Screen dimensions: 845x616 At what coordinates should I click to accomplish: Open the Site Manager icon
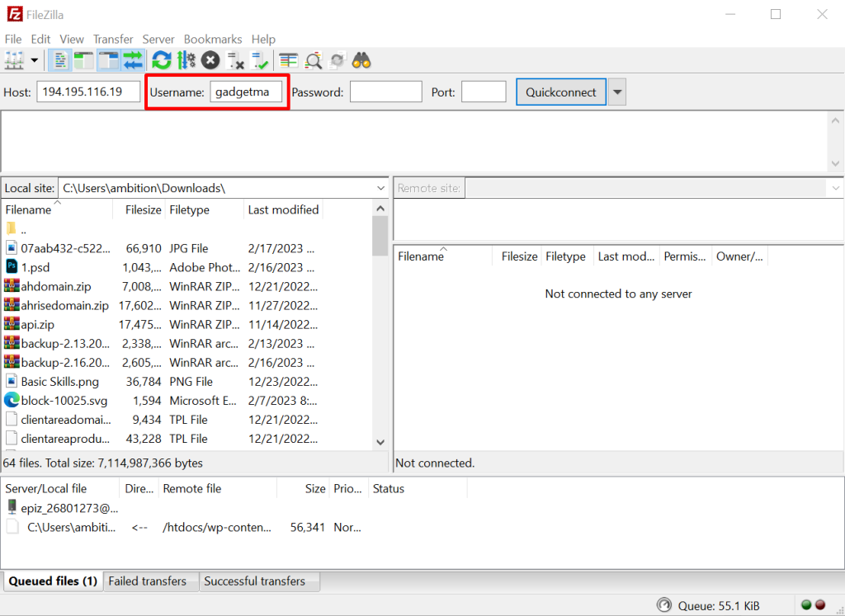(14, 60)
